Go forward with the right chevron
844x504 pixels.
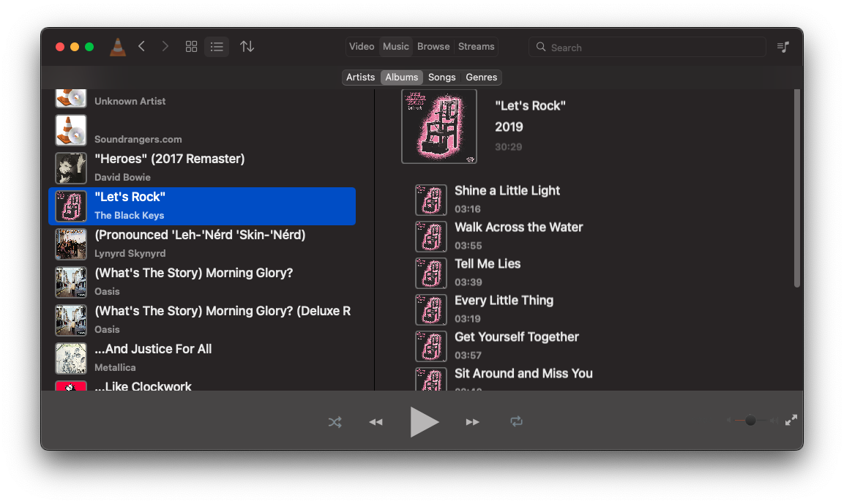point(165,47)
